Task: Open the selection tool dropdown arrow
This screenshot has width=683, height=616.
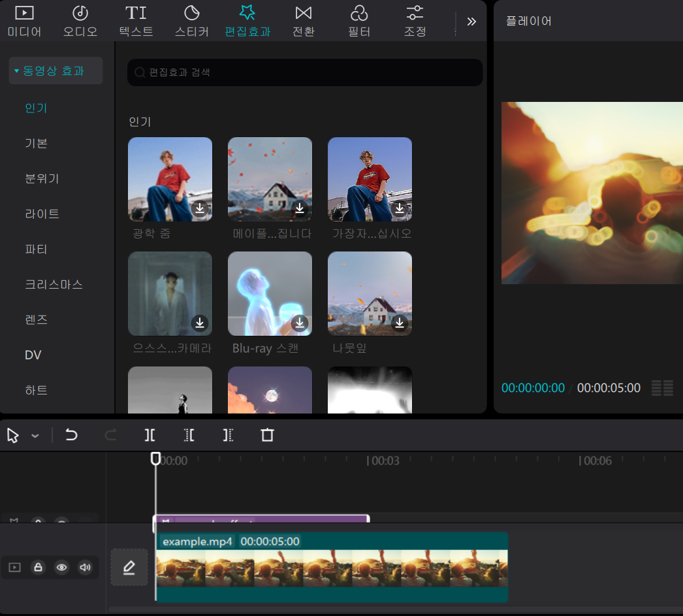Action: pos(35,436)
